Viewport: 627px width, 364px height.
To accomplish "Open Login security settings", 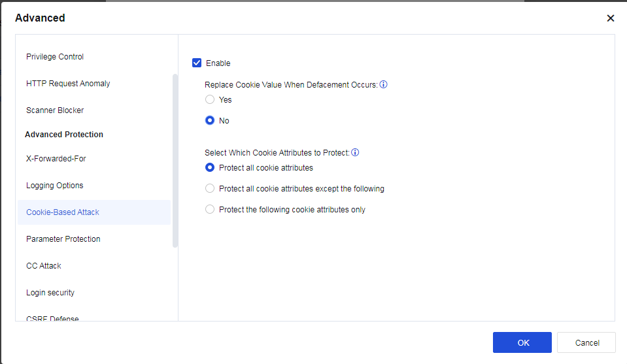I will (50, 293).
